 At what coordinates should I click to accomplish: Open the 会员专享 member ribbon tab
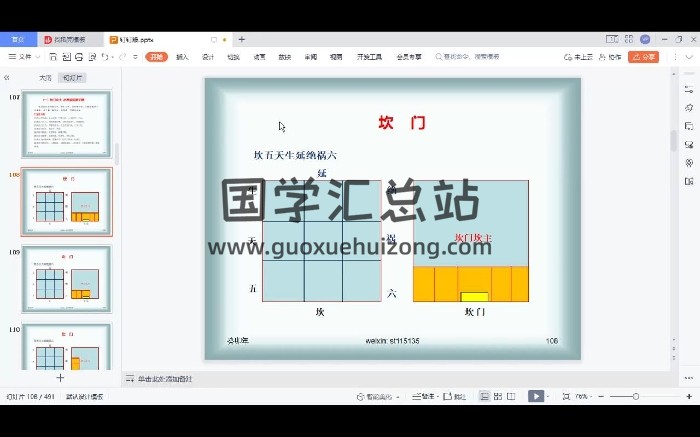coord(409,57)
